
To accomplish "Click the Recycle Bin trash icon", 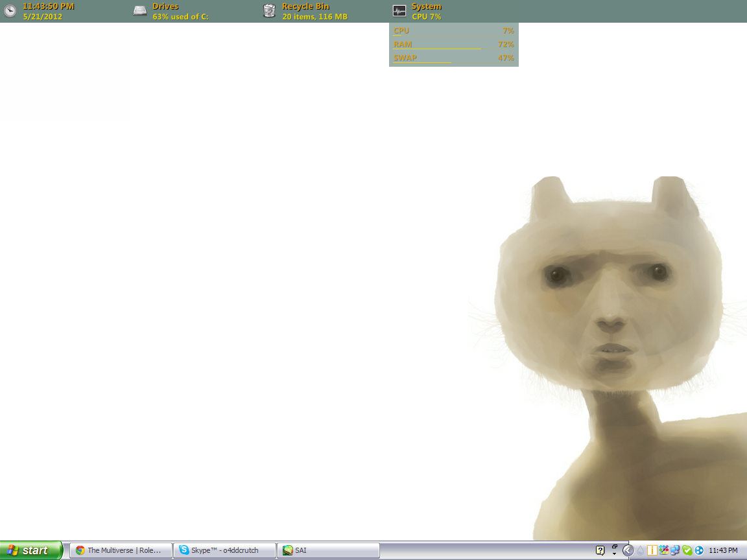I will [x=269, y=10].
